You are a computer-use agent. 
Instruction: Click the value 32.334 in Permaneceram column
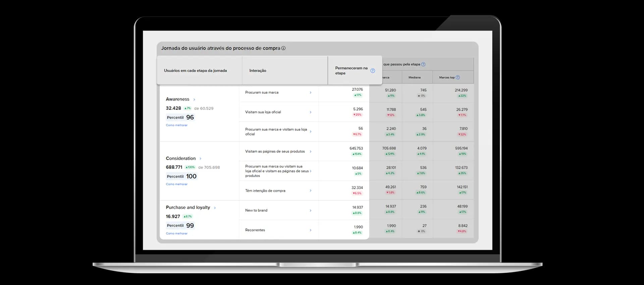[x=357, y=188]
